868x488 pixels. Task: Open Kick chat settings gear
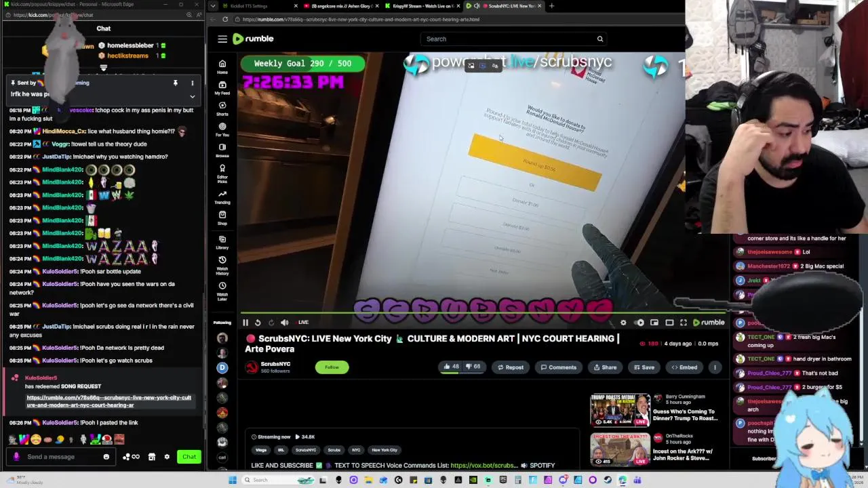(167, 457)
